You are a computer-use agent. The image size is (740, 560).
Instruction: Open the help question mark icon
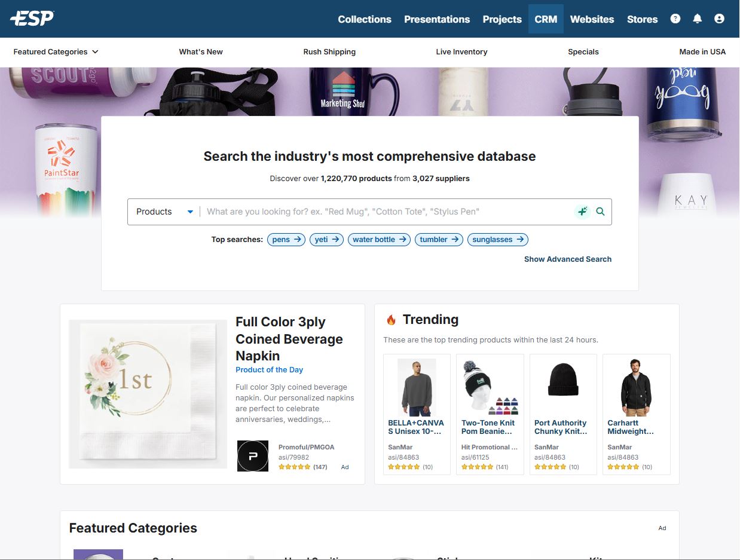675,19
